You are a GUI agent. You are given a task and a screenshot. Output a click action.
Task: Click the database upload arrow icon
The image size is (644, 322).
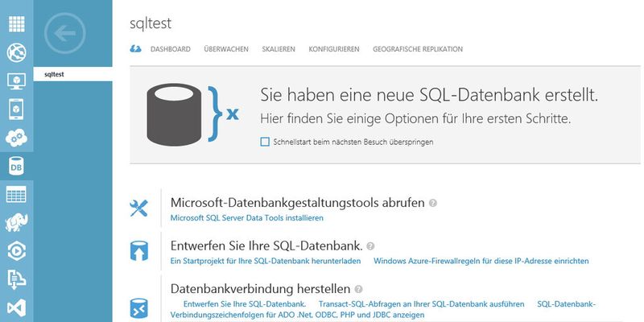tap(138, 251)
